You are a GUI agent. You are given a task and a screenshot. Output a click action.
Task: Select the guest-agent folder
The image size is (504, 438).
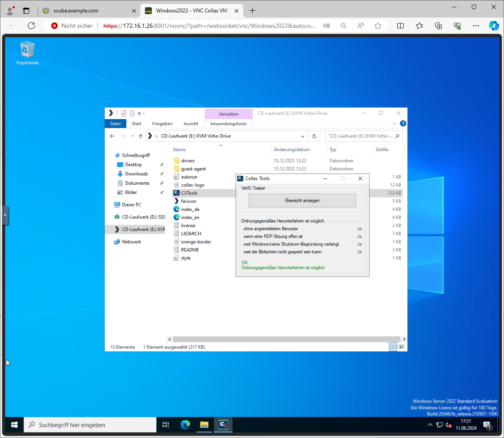tap(193, 169)
